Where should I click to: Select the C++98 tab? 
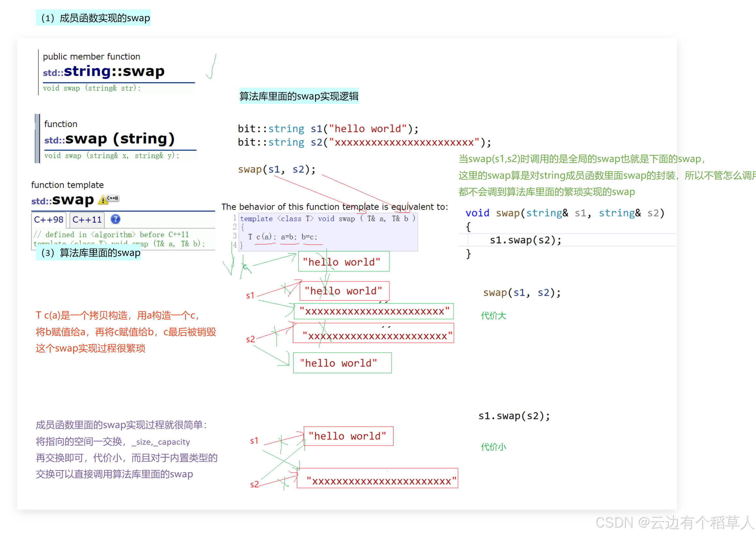[49, 220]
